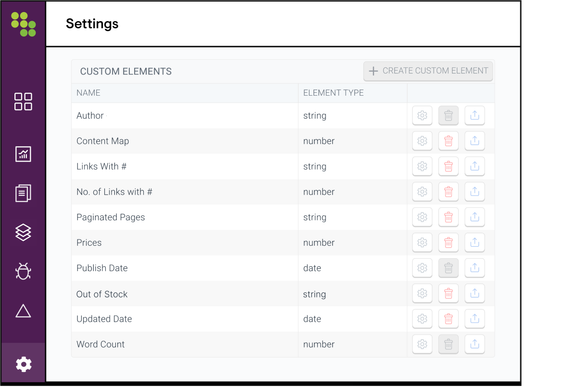Open Settings gear icon in sidebar
The width and height of the screenshot is (584, 388).
[x=23, y=364]
